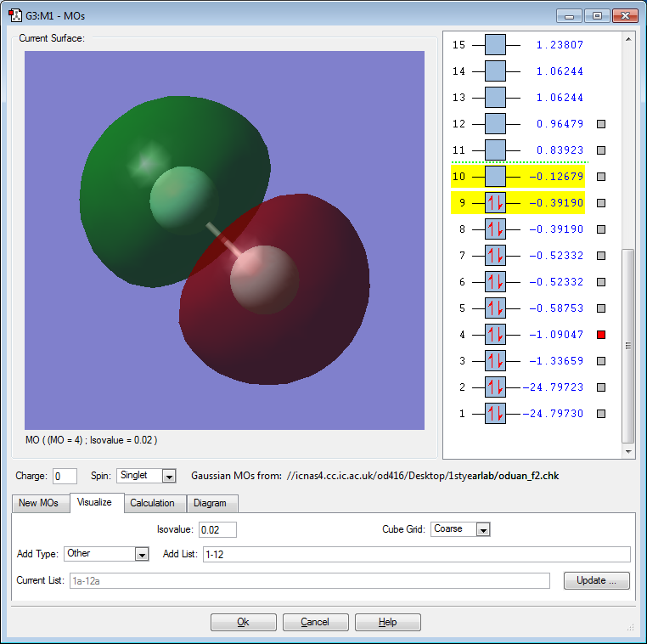The image size is (647, 644).
Task: Open the Add Type dropdown
Action: coord(142,554)
